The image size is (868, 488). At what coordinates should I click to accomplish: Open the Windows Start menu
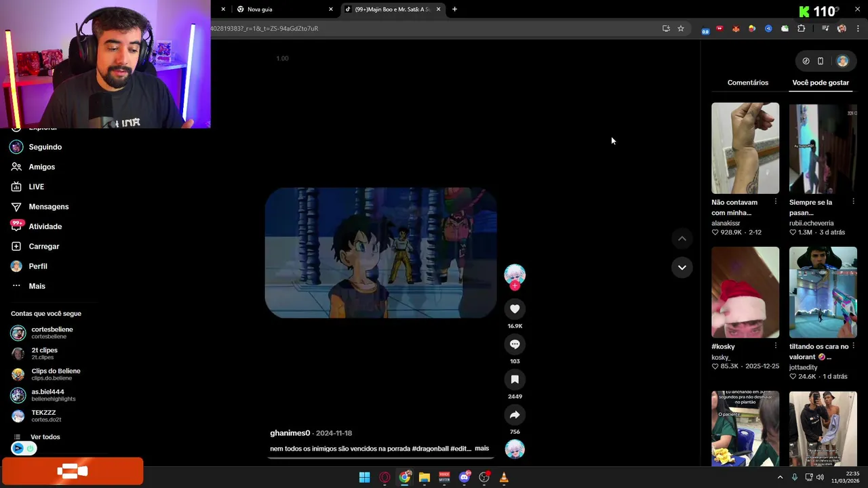[x=364, y=477]
